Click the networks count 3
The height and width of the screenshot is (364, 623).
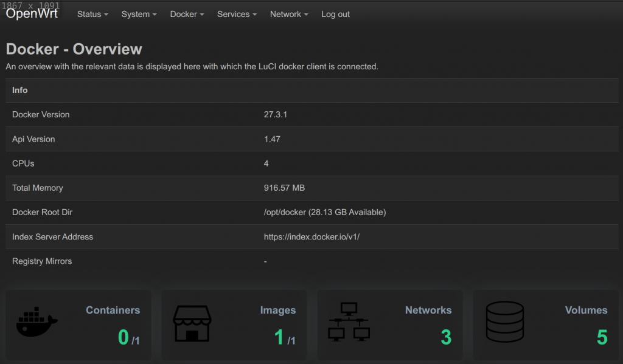coord(446,337)
